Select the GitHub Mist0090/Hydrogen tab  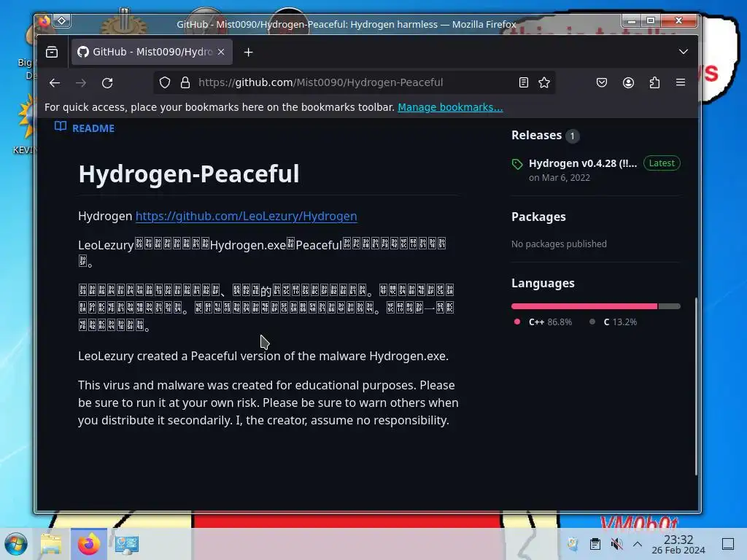(x=152, y=52)
